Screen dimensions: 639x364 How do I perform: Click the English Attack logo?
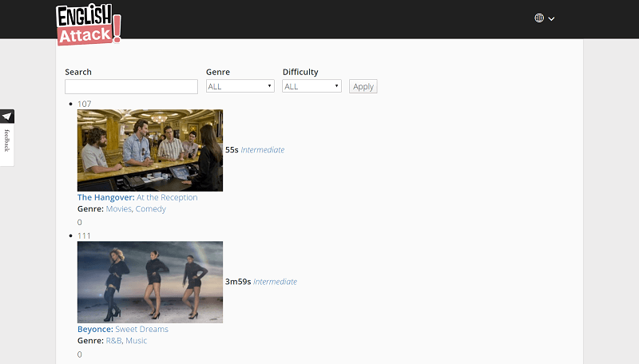pos(89,24)
